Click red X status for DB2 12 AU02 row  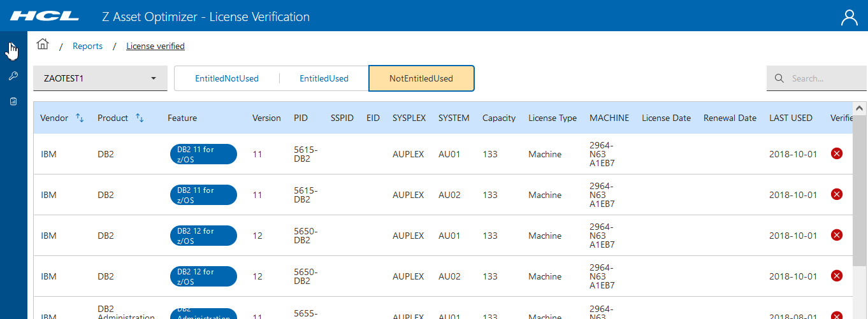[837, 276]
